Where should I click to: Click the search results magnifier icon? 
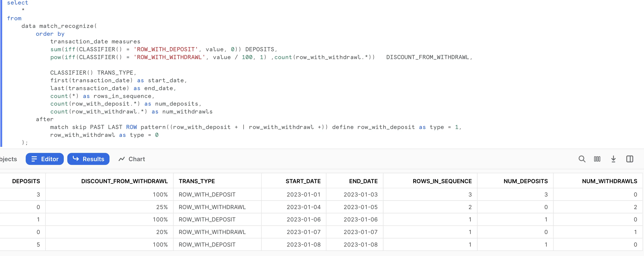(582, 159)
